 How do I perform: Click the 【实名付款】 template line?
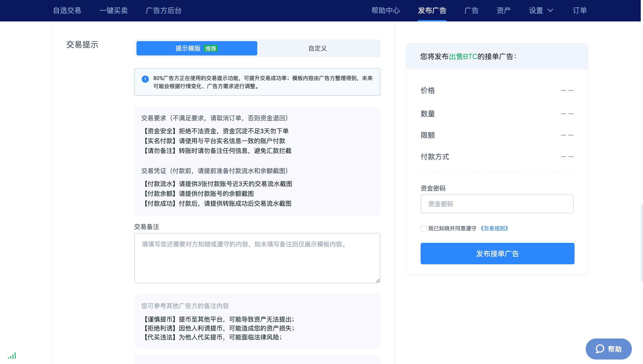tap(213, 141)
